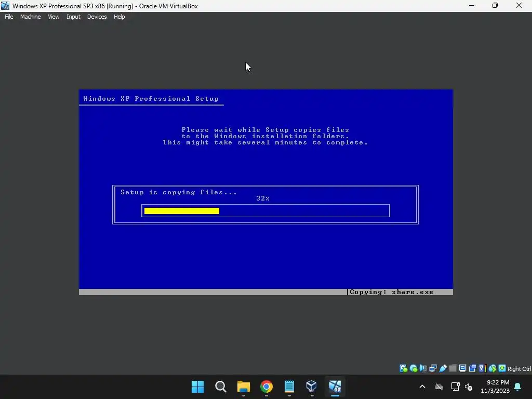Click the "Copying: share.exe" status text
This screenshot has height=399, width=532.
(x=392, y=292)
